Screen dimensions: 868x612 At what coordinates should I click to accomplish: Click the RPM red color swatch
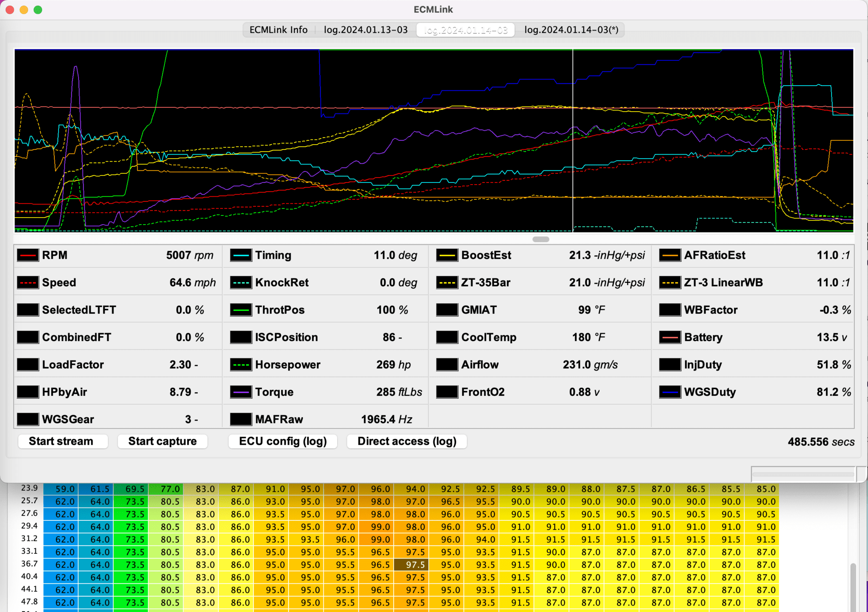(28, 255)
